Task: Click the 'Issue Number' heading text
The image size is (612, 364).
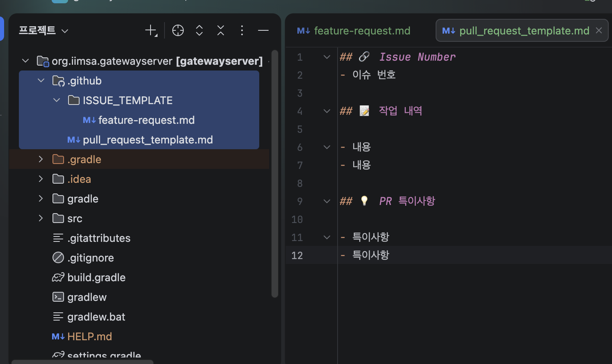Action: tap(417, 57)
